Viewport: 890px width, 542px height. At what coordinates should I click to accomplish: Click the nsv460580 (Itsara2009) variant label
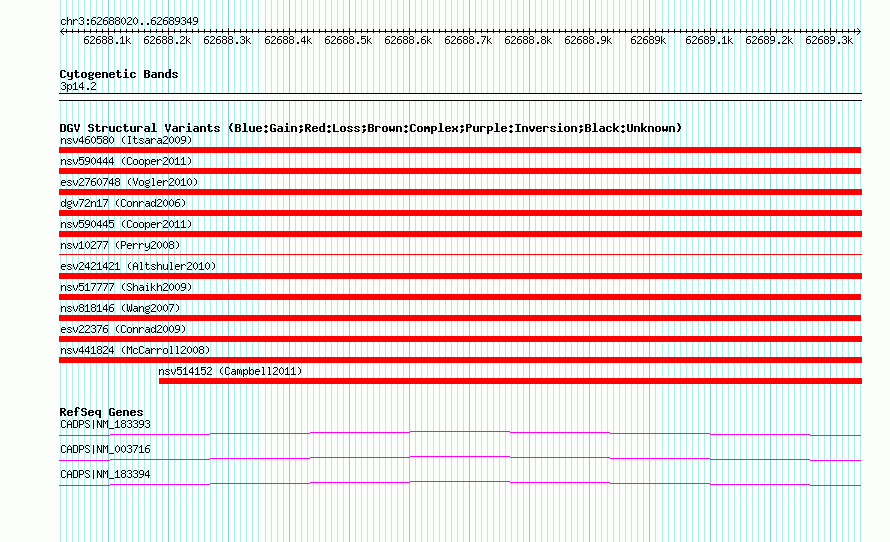[126, 140]
